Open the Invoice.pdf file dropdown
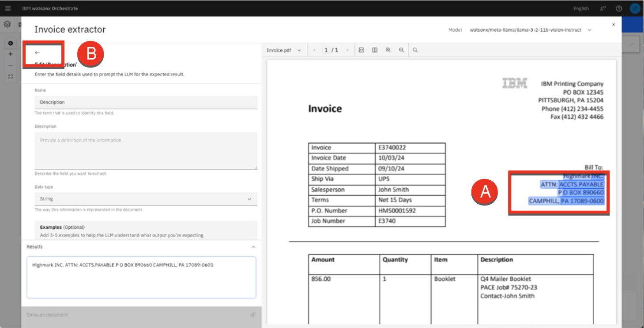Image resolution: width=644 pixels, height=328 pixels. (x=284, y=50)
